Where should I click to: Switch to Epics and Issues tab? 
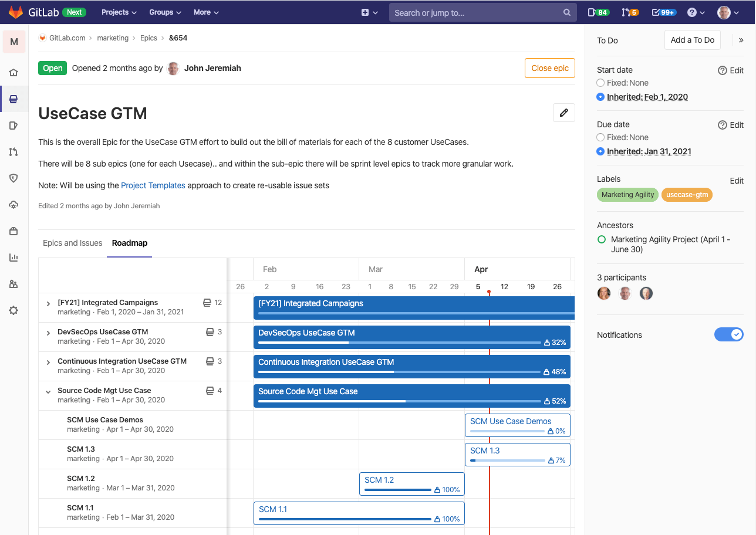73,243
